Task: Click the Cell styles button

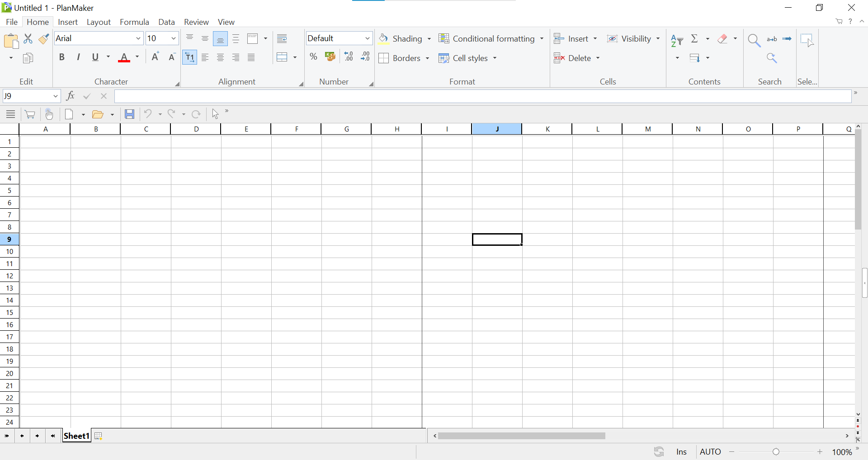Action: pos(467,58)
